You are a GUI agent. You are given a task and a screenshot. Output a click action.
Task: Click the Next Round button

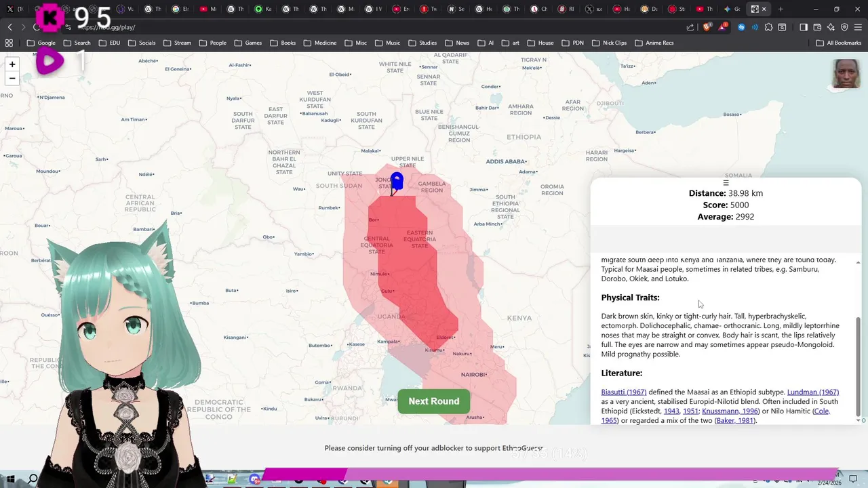[x=434, y=401]
